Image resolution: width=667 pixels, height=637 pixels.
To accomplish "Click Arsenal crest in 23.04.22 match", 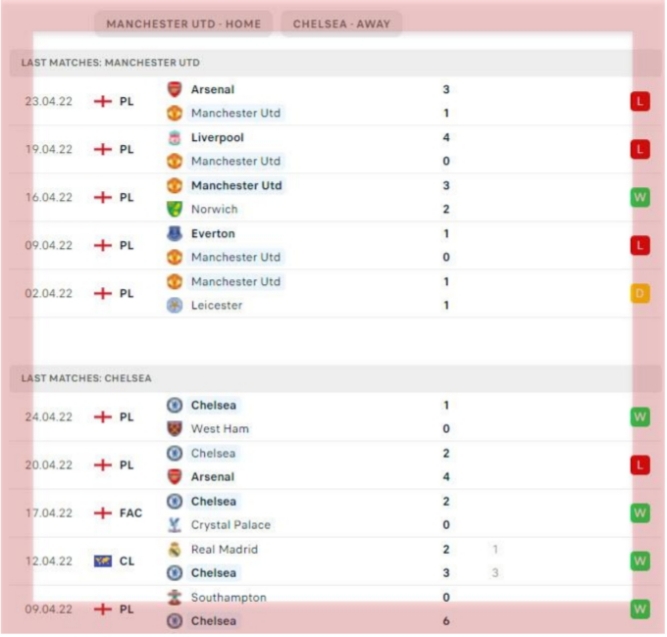I will coord(174,90).
